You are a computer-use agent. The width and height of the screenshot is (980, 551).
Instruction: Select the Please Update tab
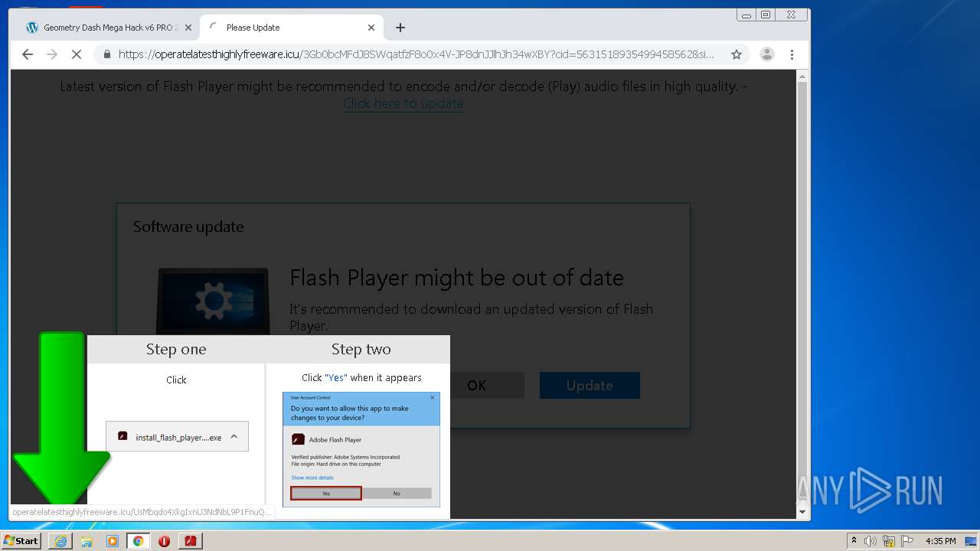pyautogui.click(x=291, y=28)
